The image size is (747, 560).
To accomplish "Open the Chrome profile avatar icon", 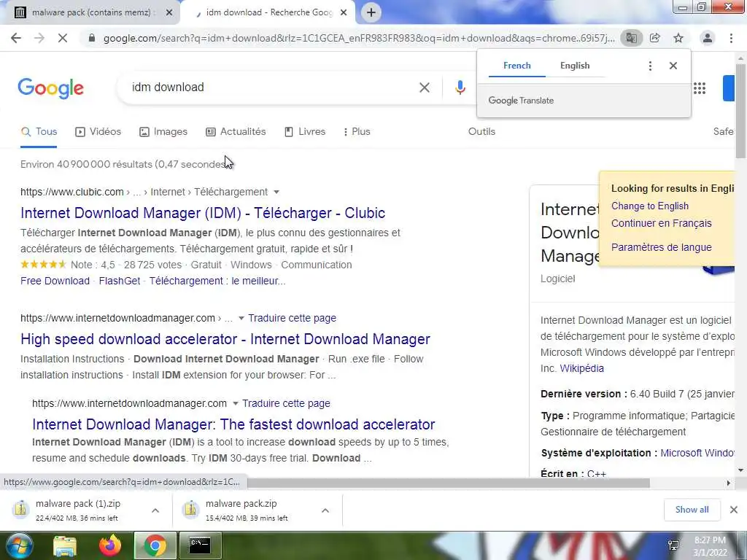I will click(708, 38).
